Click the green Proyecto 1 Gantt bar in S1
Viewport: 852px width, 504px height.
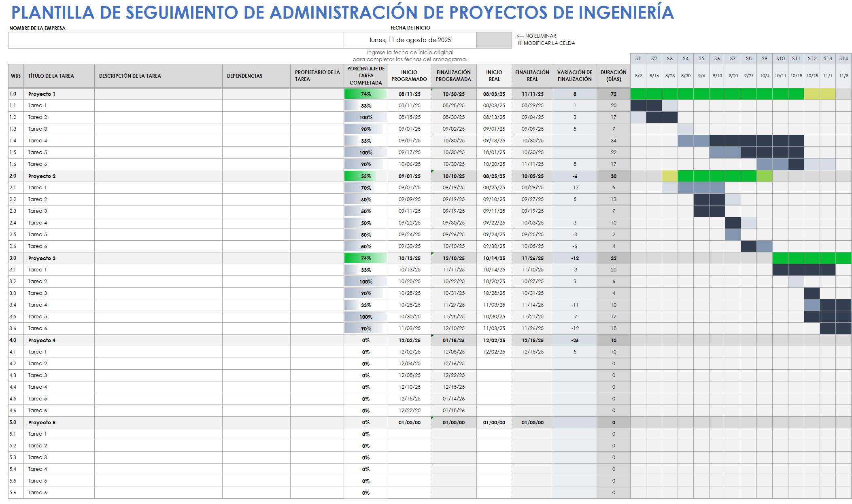pyautogui.click(x=638, y=94)
